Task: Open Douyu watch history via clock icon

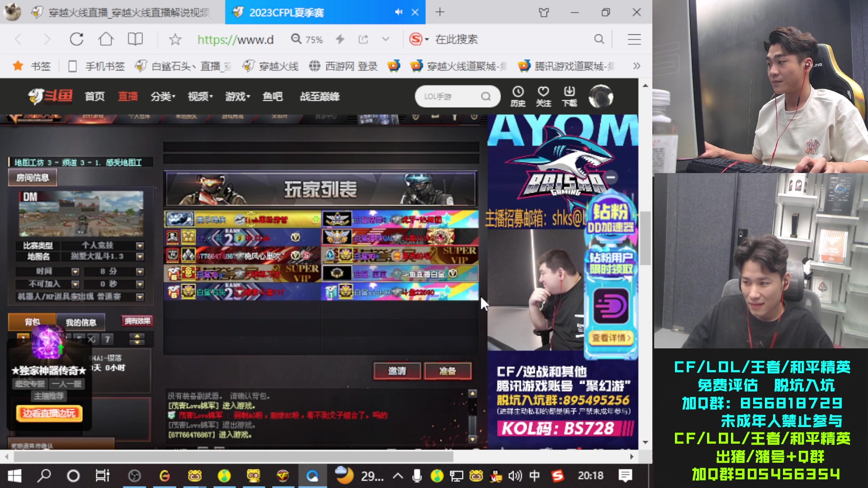Action: tap(518, 96)
